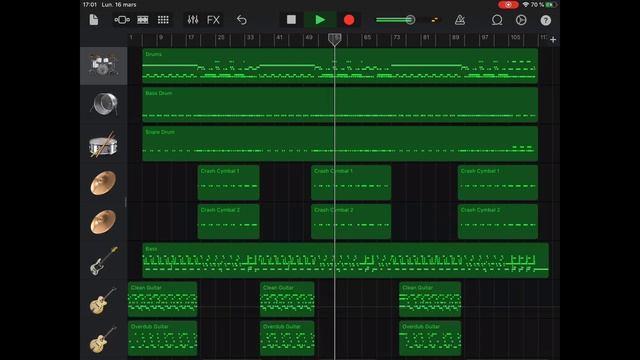Viewport: 640px width, 360px height.
Task: Click bar 97 on the ruler
Action: click(x=484, y=37)
